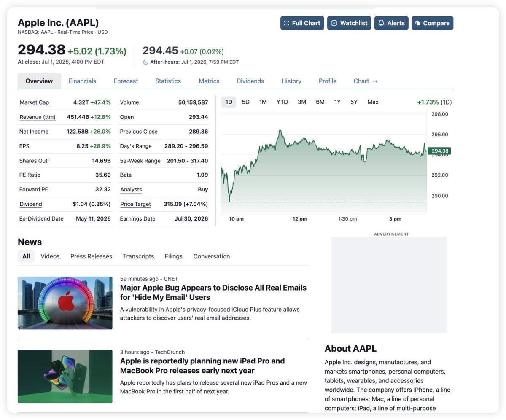Click the green iPhones news thumbnail

coord(65,376)
